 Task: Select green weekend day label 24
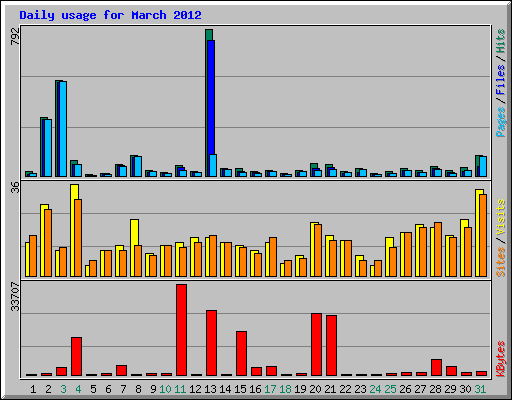pyautogui.click(x=375, y=389)
